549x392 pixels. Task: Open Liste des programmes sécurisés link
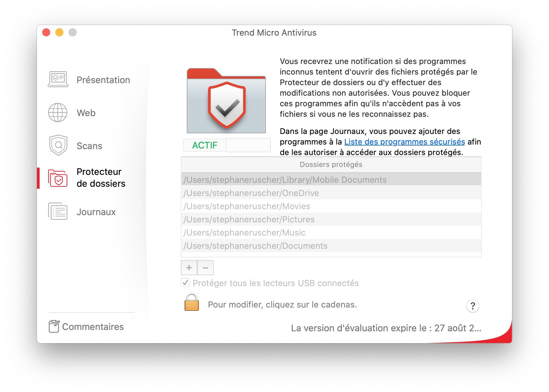click(x=404, y=142)
